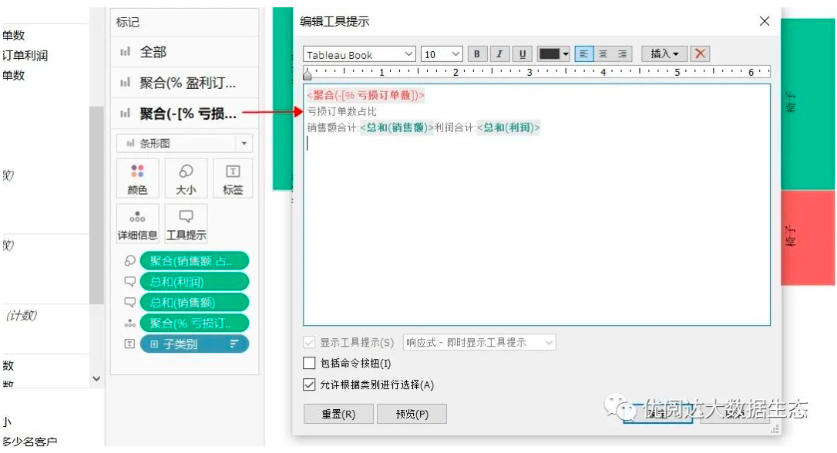The image size is (837, 453).
Task: Click size icon beside 聚合(销售额 pill
Action: [x=130, y=261]
